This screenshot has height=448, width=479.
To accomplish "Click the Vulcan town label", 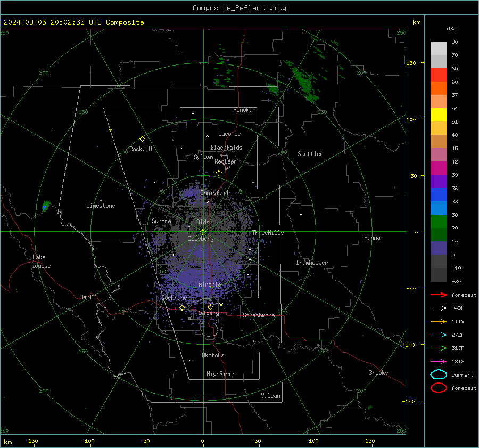I will [x=271, y=396].
